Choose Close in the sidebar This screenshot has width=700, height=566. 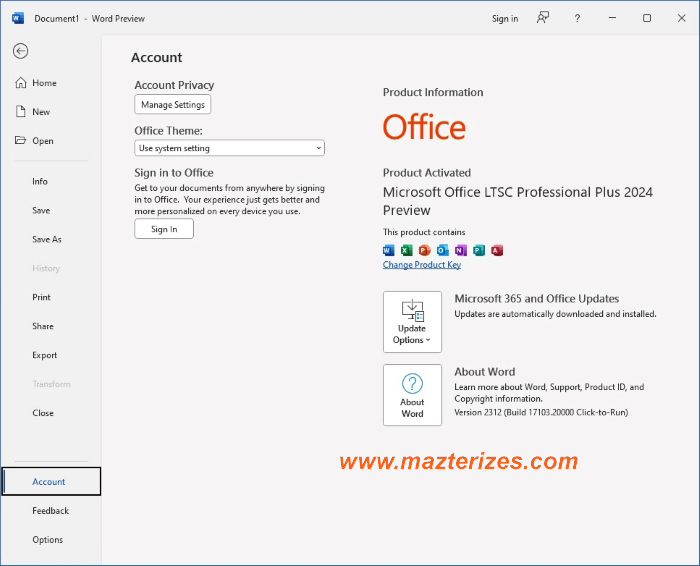[51, 413]
